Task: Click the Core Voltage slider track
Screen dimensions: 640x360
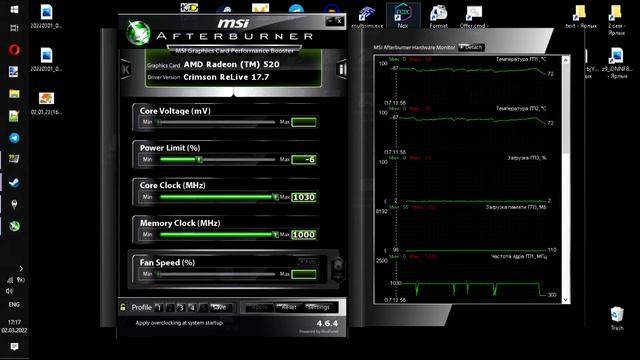Action: (217, 122)
